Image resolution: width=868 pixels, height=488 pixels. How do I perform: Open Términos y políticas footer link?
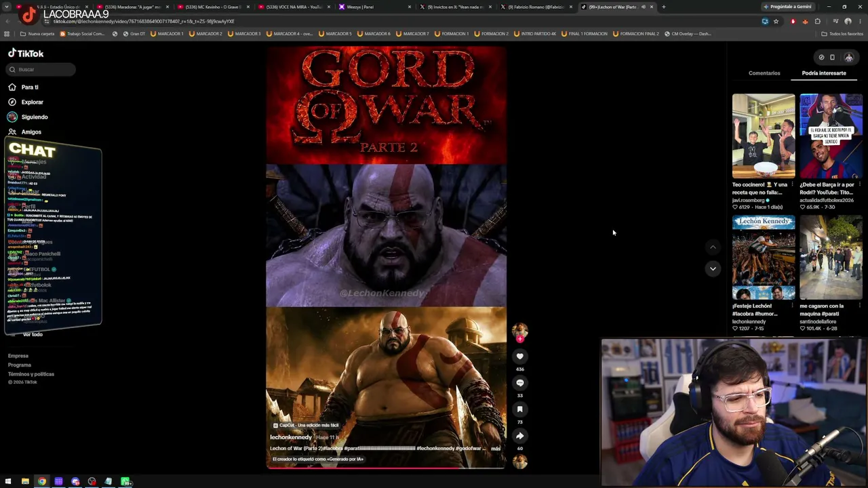(x=31, y=373)
